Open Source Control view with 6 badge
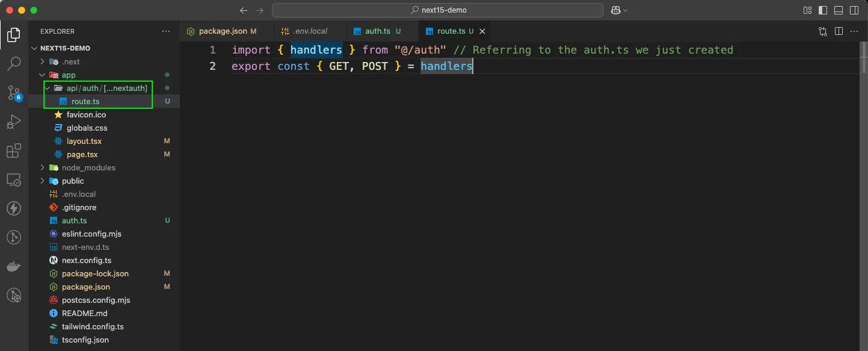The image size is (868, 351). pyautogui.click(x=14, y=92)
